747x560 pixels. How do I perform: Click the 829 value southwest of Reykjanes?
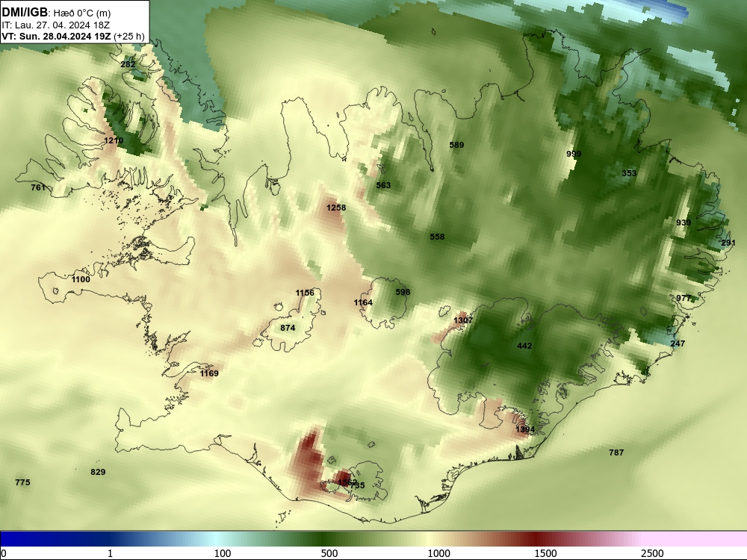point(98,473)
